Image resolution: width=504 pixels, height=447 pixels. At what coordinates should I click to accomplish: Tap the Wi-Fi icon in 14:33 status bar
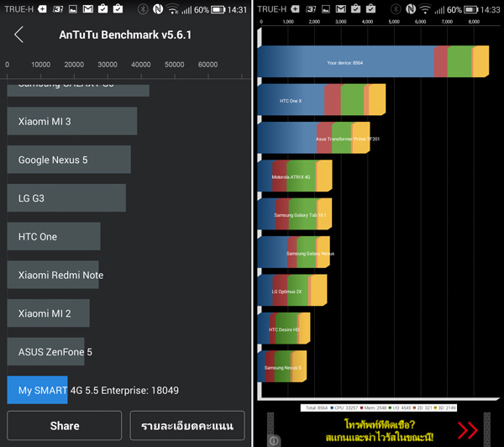pyautogui.click(x=426, y=9)
